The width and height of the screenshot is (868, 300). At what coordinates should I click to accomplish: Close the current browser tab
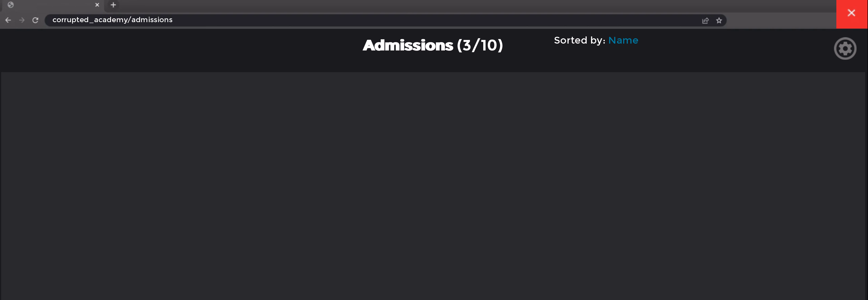point(97,5)
